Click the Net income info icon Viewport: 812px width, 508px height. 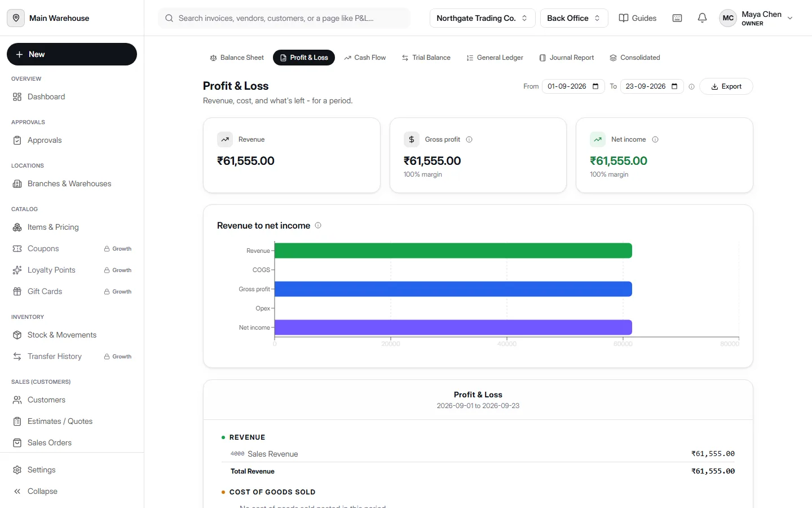point(655,139)
